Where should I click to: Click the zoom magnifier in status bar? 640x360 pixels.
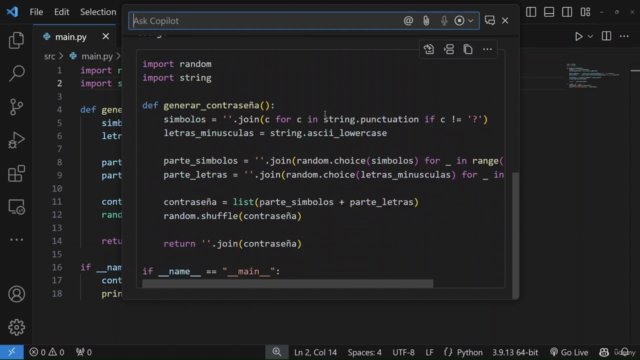coord(277,352)
